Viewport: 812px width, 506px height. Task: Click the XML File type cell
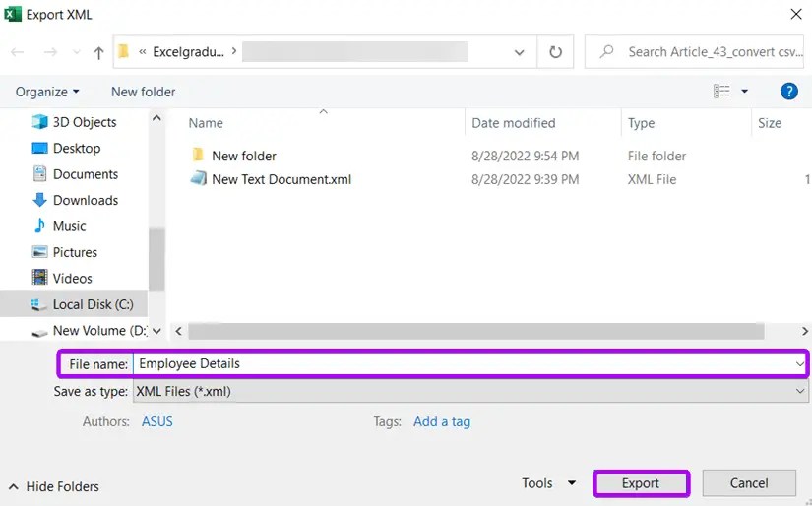pyautogui.click(x=652, y=180)
